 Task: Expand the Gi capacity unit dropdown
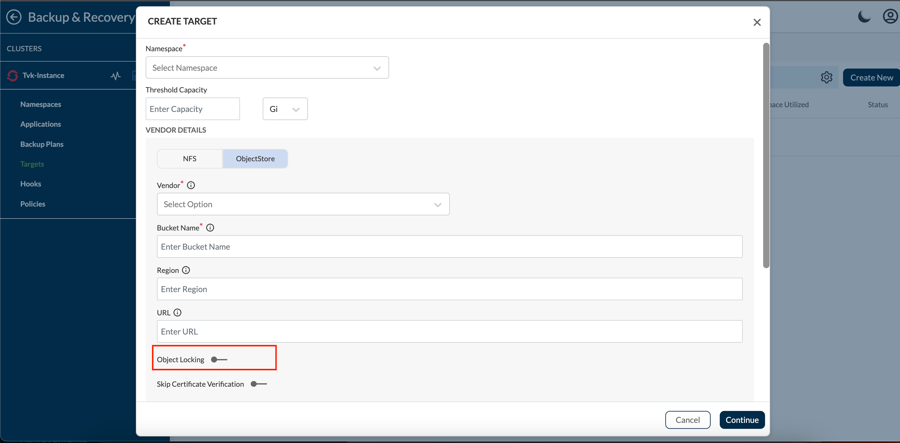click(x=285, y=109)
